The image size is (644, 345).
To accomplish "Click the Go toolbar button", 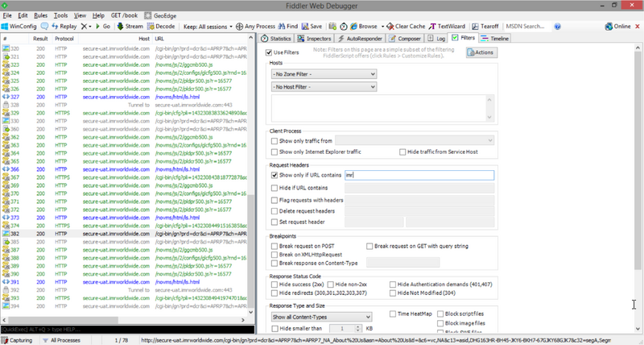I will (103, 27).
